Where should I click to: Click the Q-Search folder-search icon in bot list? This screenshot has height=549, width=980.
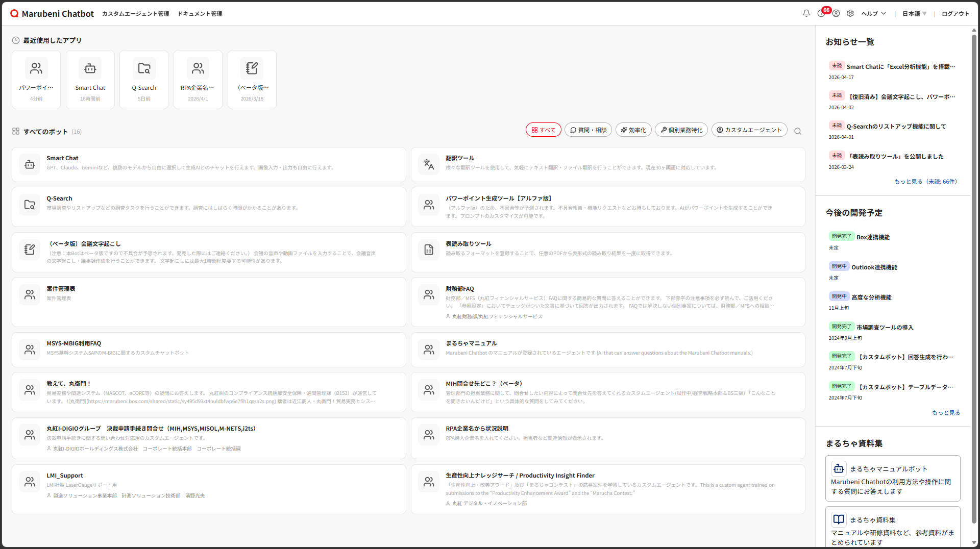[x=30, y=205]
